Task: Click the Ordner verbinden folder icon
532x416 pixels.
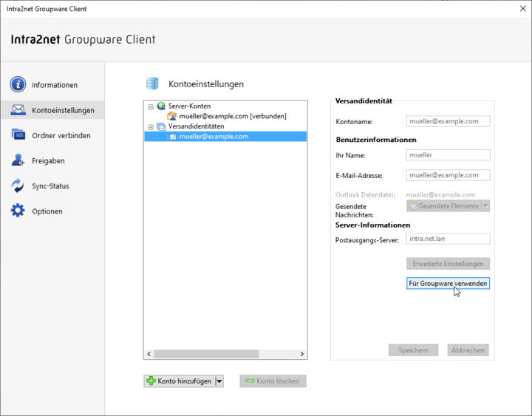Action: click(x=18, y=134)
